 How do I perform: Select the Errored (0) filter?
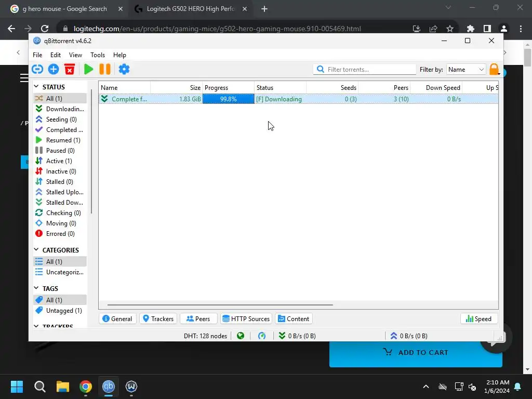tap(60, 234)
